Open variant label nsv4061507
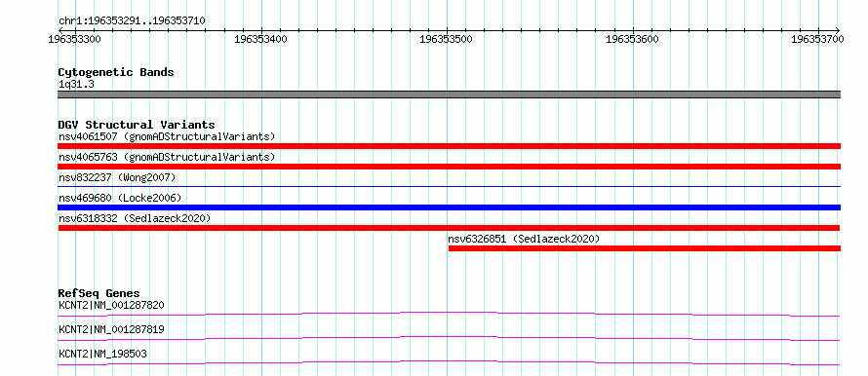The image size is (868, 376). [167, 136]
